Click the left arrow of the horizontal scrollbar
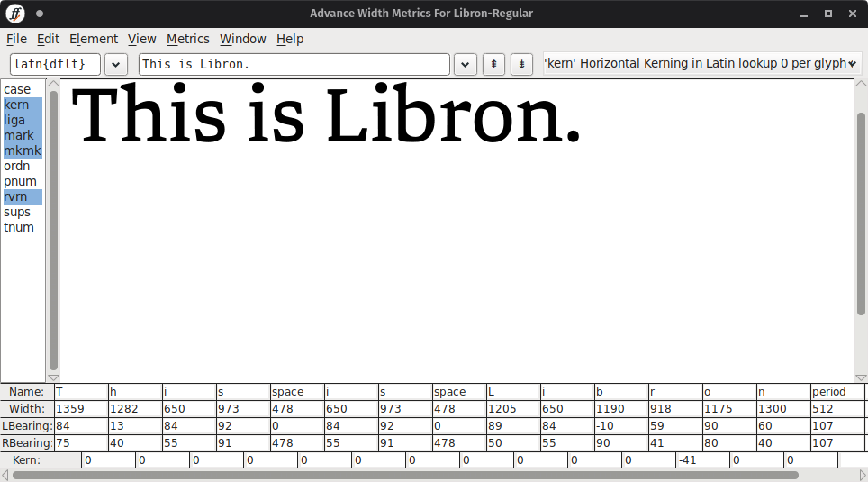 5,476
